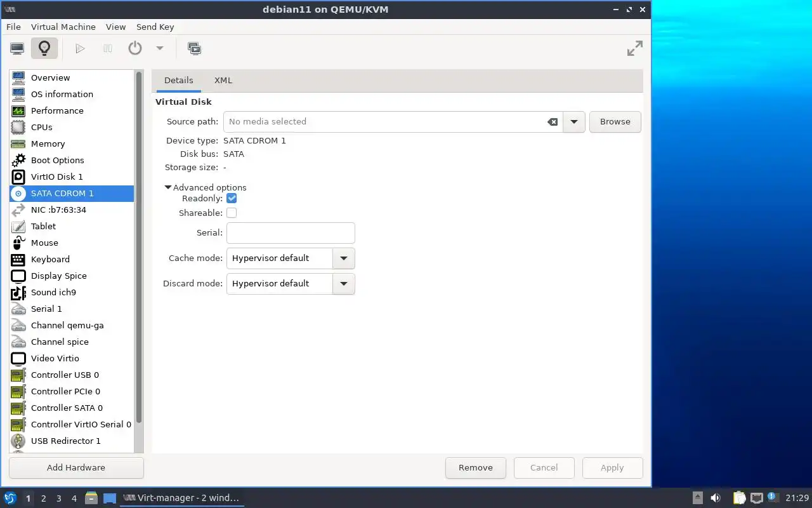Open the volume control tray icon
Screen dimensions: 812x508
pos(716,498)
